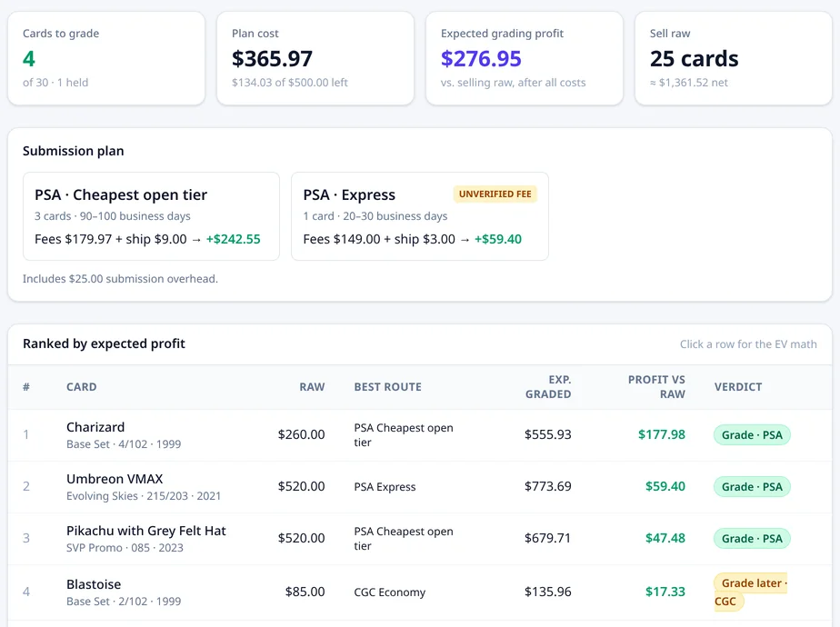The height and width of the screenshot is (627, 840).
Task: Select the PSA Express plan card title
Action: coord(349,194)
